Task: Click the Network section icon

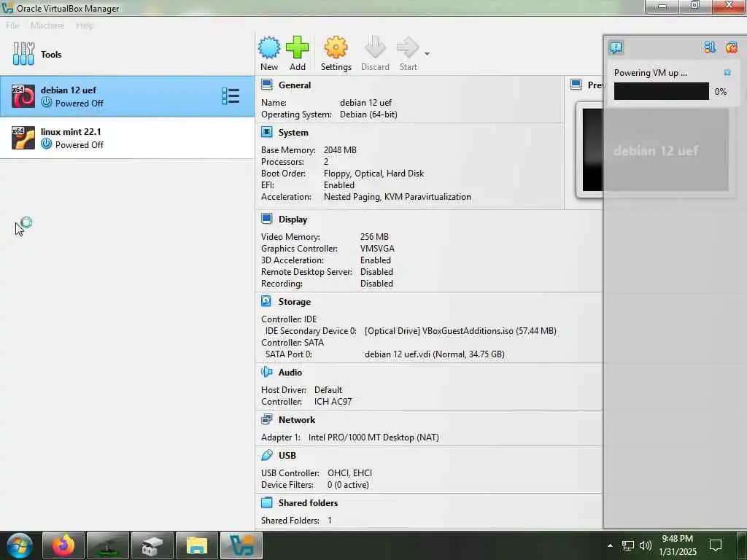Action: 267,419
